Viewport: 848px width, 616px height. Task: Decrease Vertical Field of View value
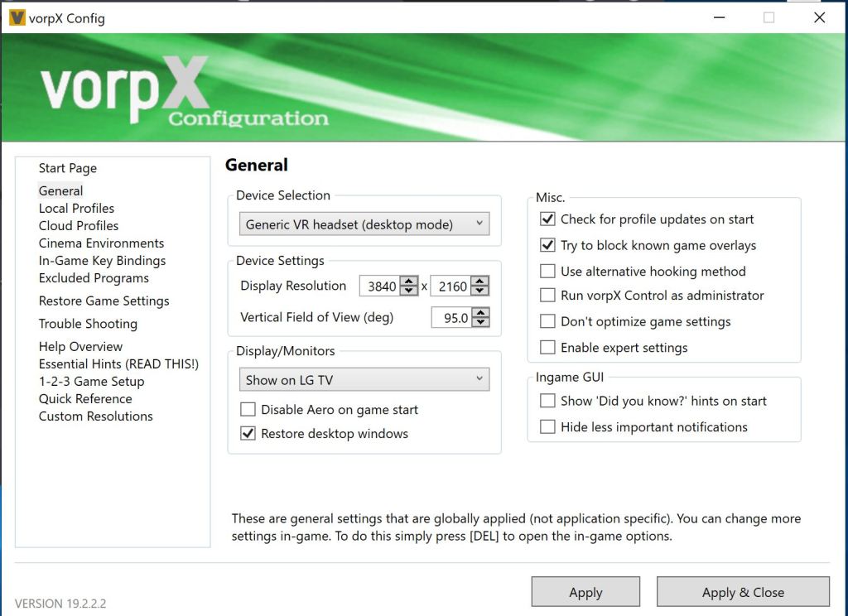(481, 323)
